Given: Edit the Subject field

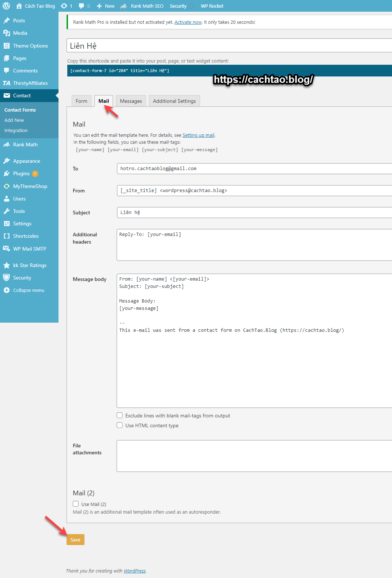Looking at the screenshot, I should [255, 213].
